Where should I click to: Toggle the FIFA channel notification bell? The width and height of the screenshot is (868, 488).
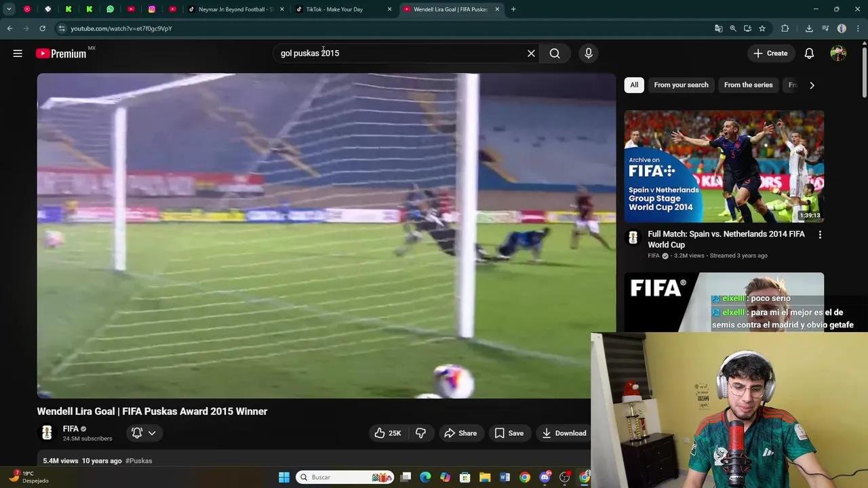(137, 433)
